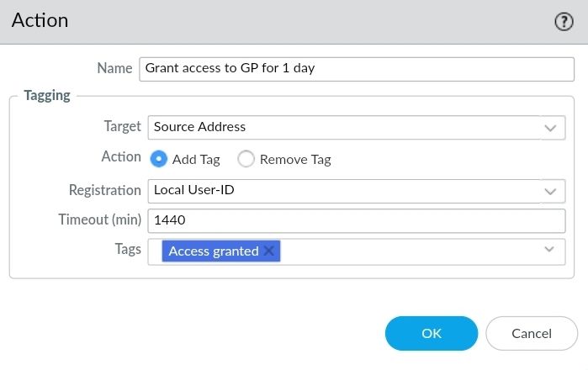Screen dimensions: 588x370
Task: Click the OK button
Action: pos(432,333)
